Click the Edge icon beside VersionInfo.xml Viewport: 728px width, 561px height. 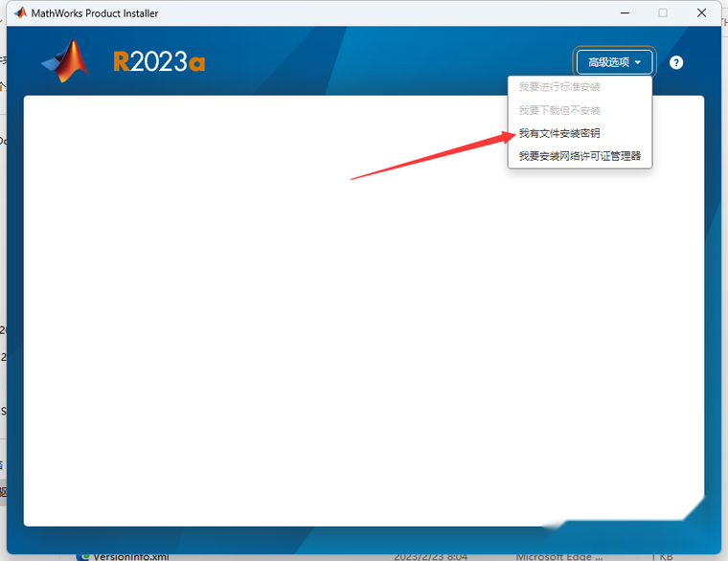click(82, 556)
